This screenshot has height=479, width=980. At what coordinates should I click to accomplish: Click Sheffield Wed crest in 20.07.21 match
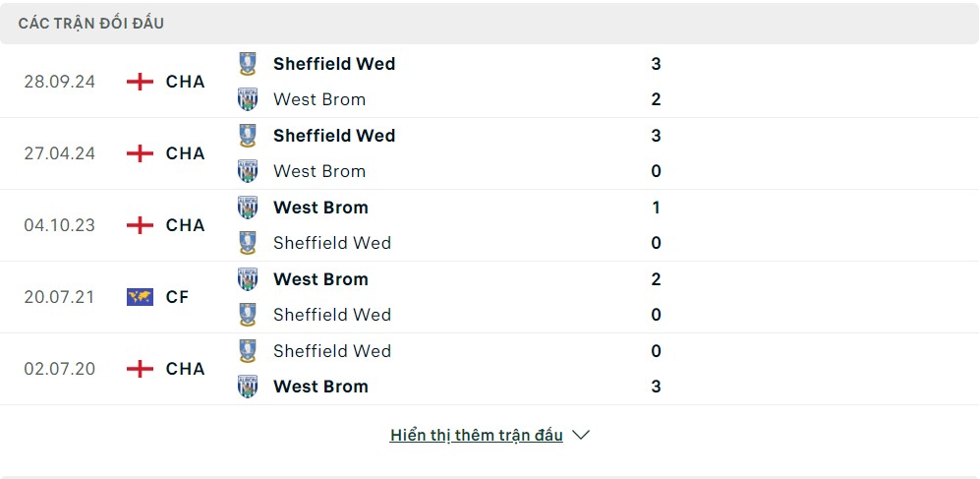(248, 315)
